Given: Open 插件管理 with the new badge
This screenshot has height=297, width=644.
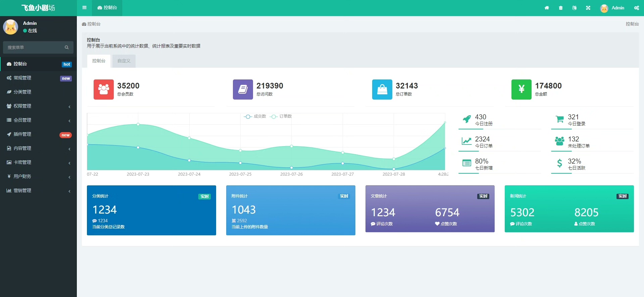Looking at the screenshot, I should point(38,134).
